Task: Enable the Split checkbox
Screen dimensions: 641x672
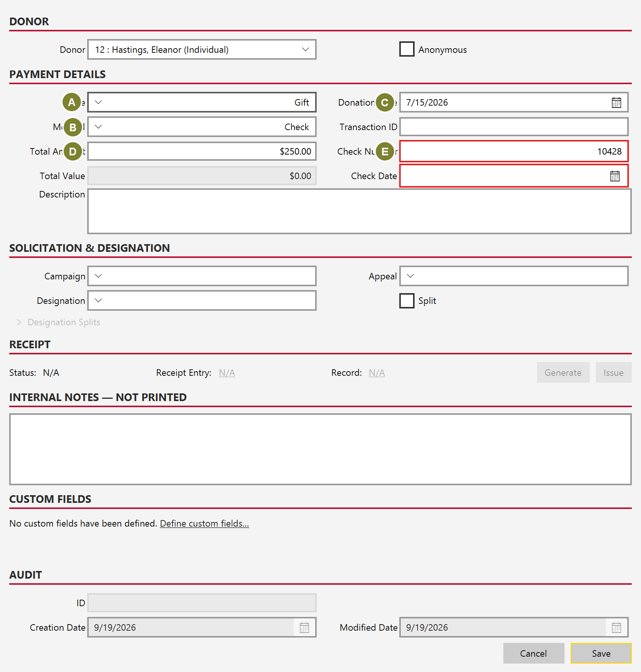Action: [407, 301]
